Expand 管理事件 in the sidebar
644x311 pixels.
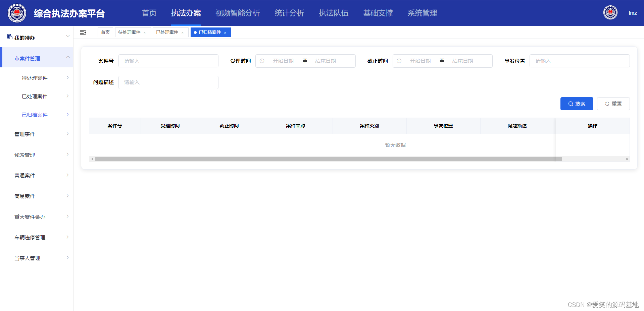(37, 134)
